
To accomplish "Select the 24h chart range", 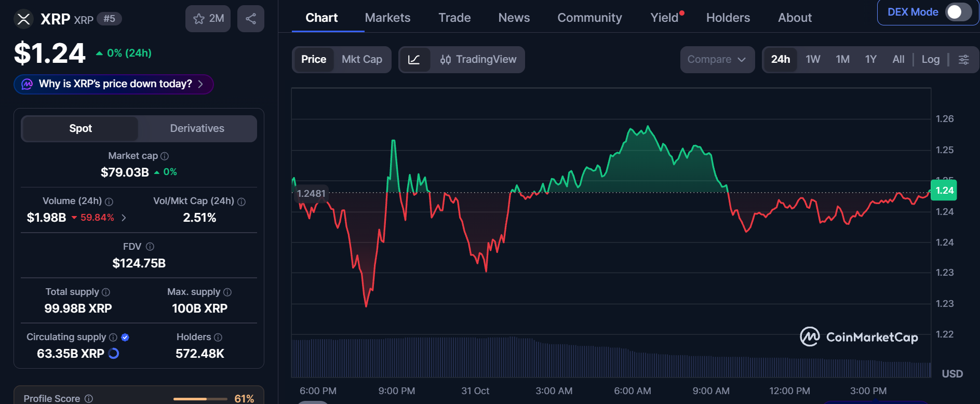I will coord(781,60).
